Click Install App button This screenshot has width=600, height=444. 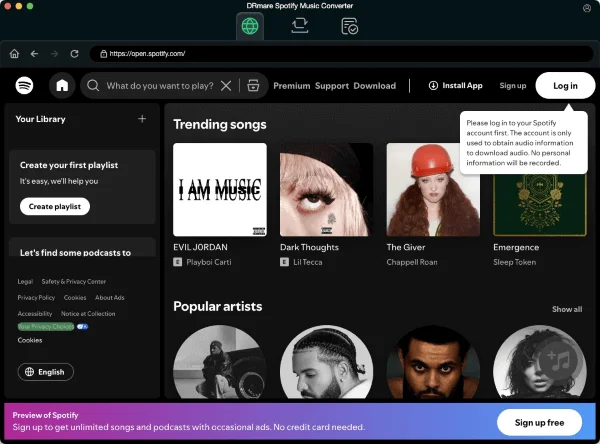coord(455,85)
